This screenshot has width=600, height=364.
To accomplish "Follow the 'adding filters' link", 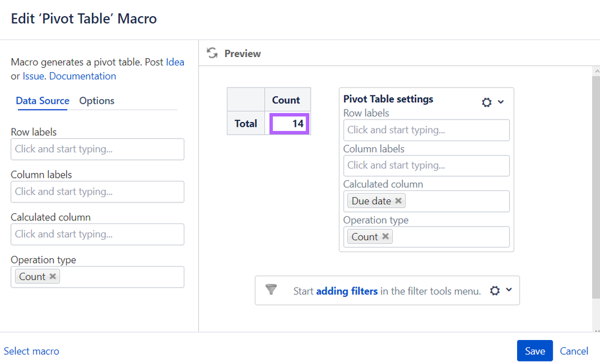I will click(x=347, y=291).
